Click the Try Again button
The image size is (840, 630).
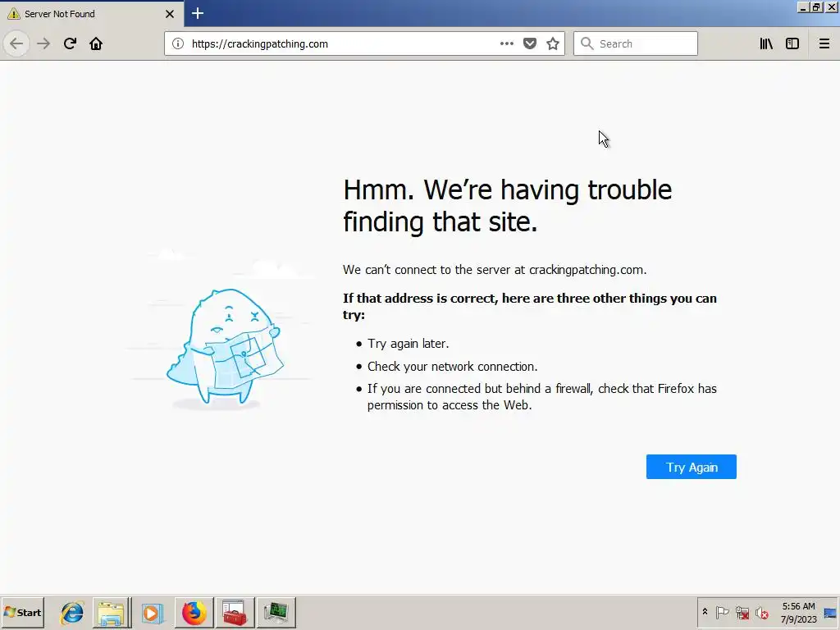[x=691, y=467]
